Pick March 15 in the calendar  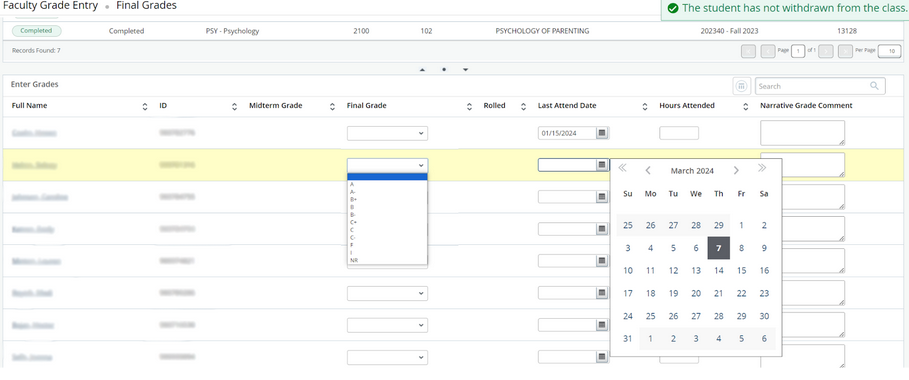741,270
